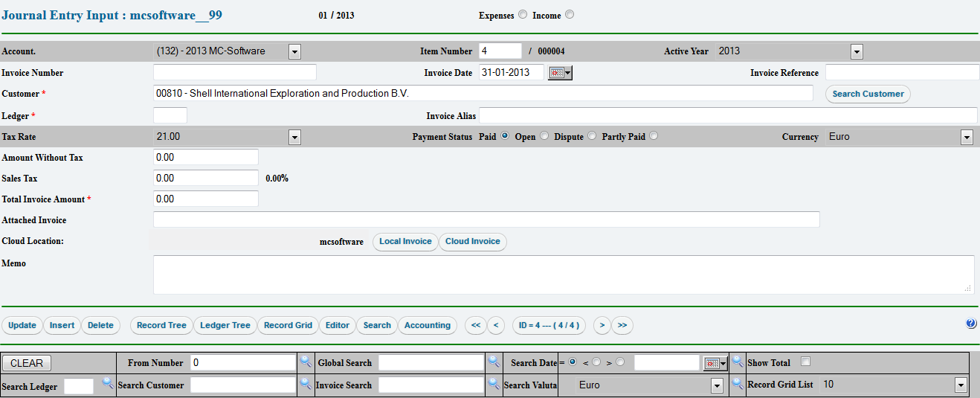Open the Accounting section
980x398 pixels.
428,325
